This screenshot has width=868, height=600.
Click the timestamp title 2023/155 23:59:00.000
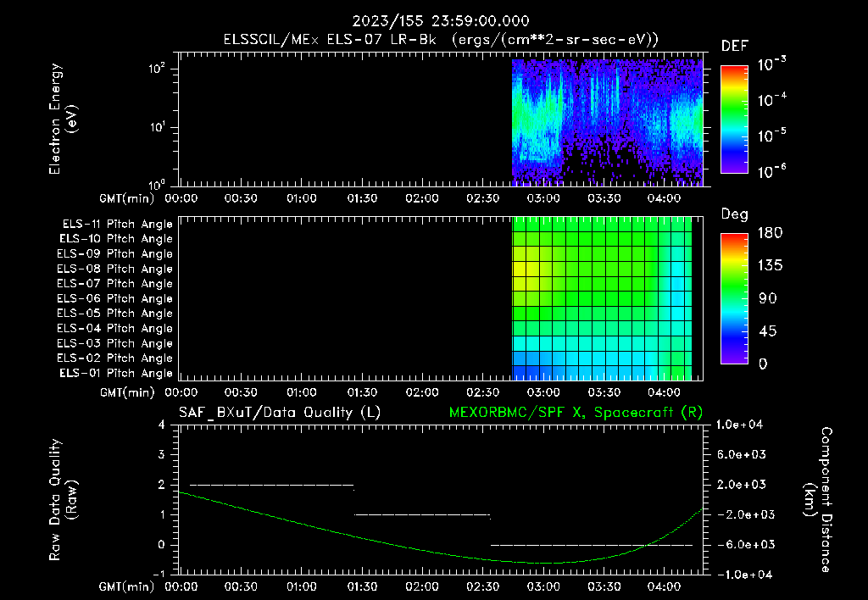441,21
